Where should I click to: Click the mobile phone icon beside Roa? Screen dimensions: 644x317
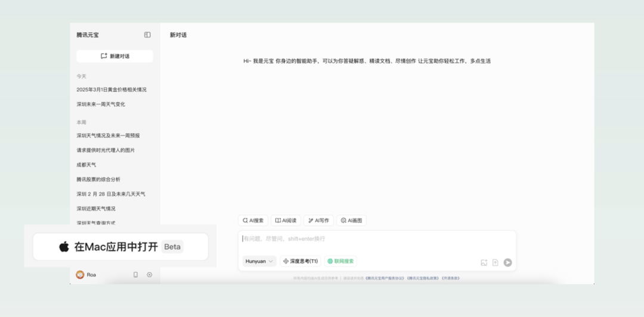click(135, 275)
